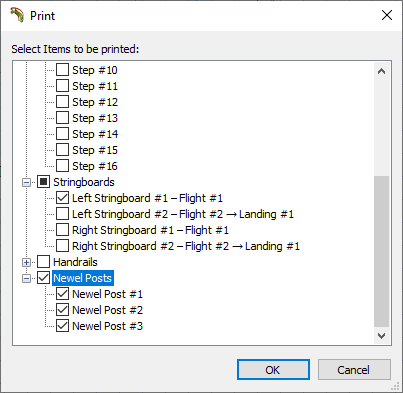
Task: Collapse the Newel Posts tree node
Action: pyautogui.click(x=26, y=278)
